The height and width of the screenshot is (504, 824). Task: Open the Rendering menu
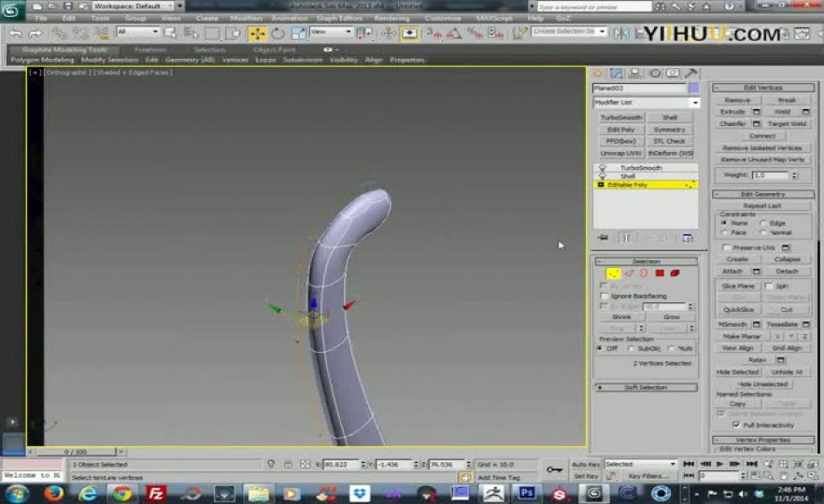pyautogui.click(x=391, y=19)
